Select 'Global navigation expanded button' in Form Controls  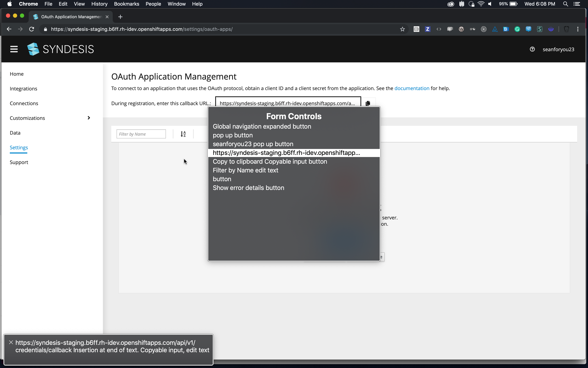point(294,126)
